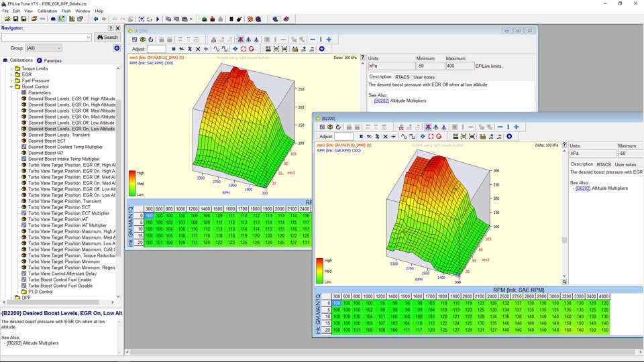This screenshot has height=362, width=644.
Task: Click the blue horizontal minus icon in B2206 toolbar
Action: [313, 40]
